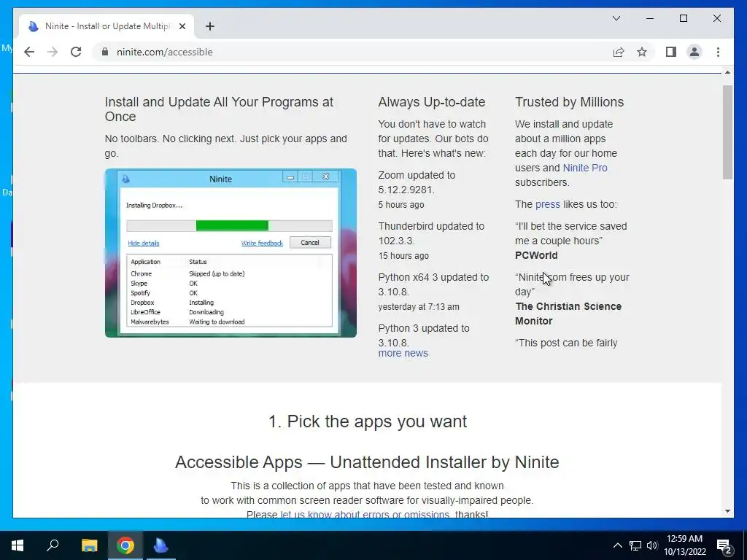Switch to Chrome in the taskbar

[125, 545]
